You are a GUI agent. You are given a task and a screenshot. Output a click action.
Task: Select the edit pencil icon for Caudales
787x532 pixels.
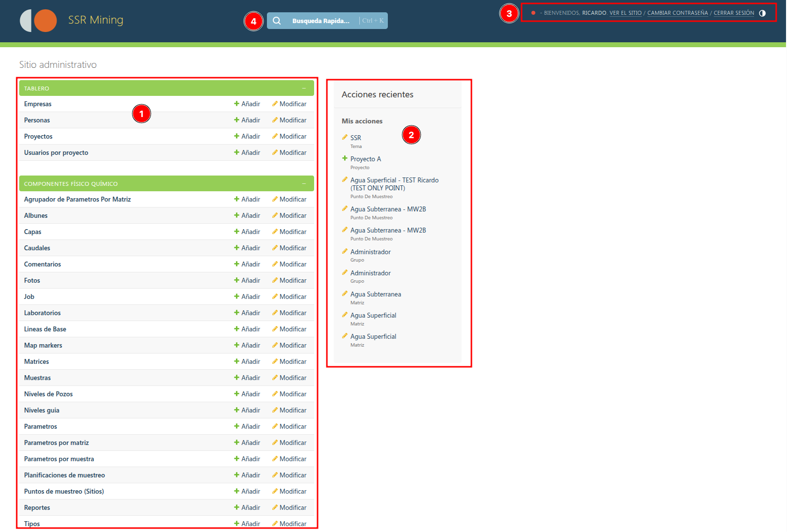click(275, 248)
